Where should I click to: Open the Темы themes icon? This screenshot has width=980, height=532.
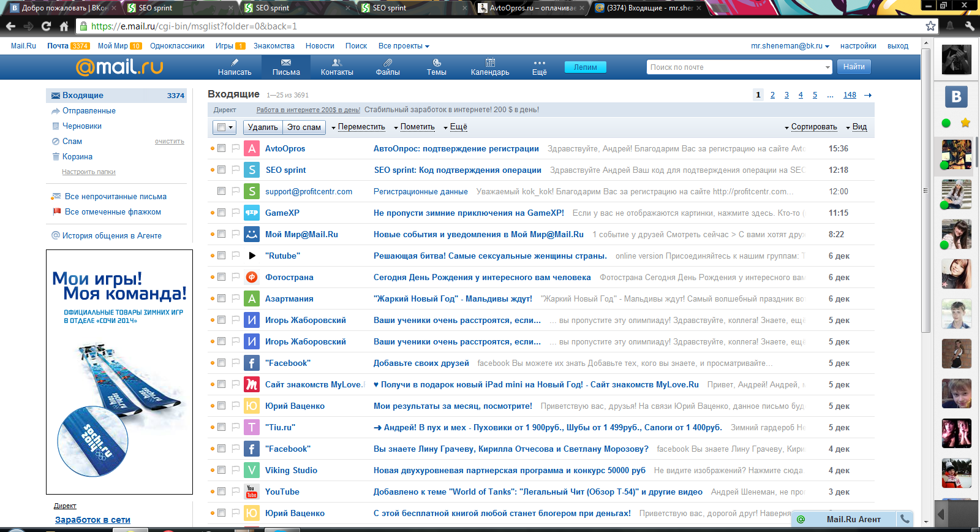[x=437, y=63]
